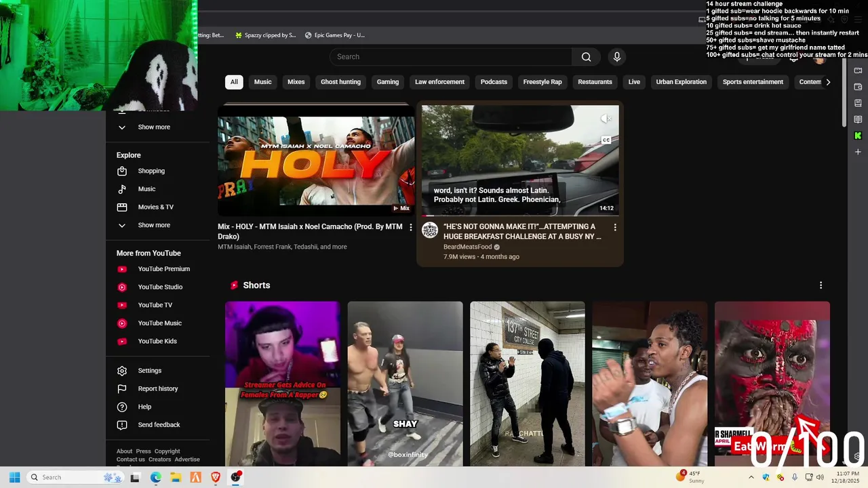Screen dimensions: 868x488
Task: Toggle captions on the video preview
Action: [x=606, y=140]
